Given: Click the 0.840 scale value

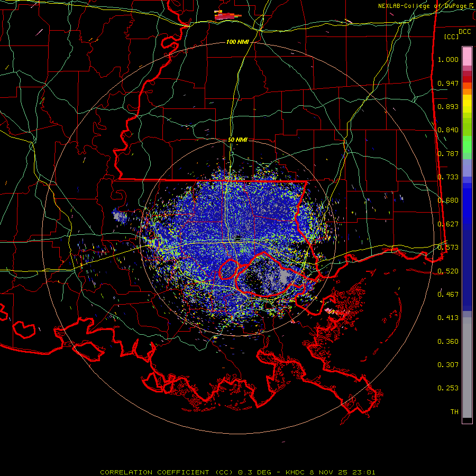Looking at the screenshot, I should pyautogui.click(x=448, y=130).
